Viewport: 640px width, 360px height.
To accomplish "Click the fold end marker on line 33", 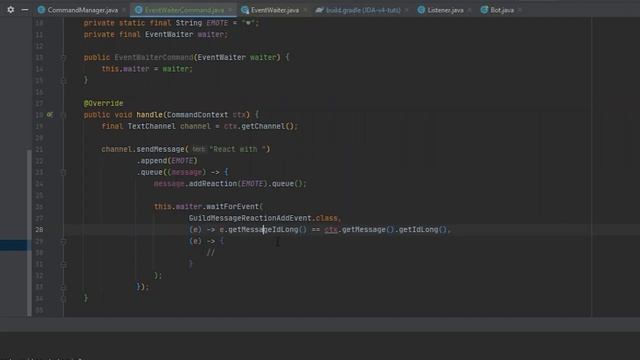I will click(63, 287).
